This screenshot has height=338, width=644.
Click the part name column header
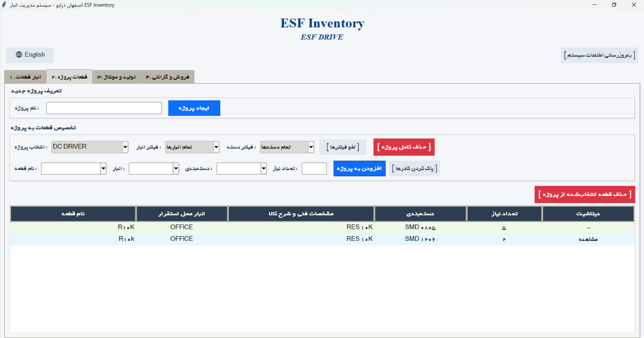pos(73,214)
